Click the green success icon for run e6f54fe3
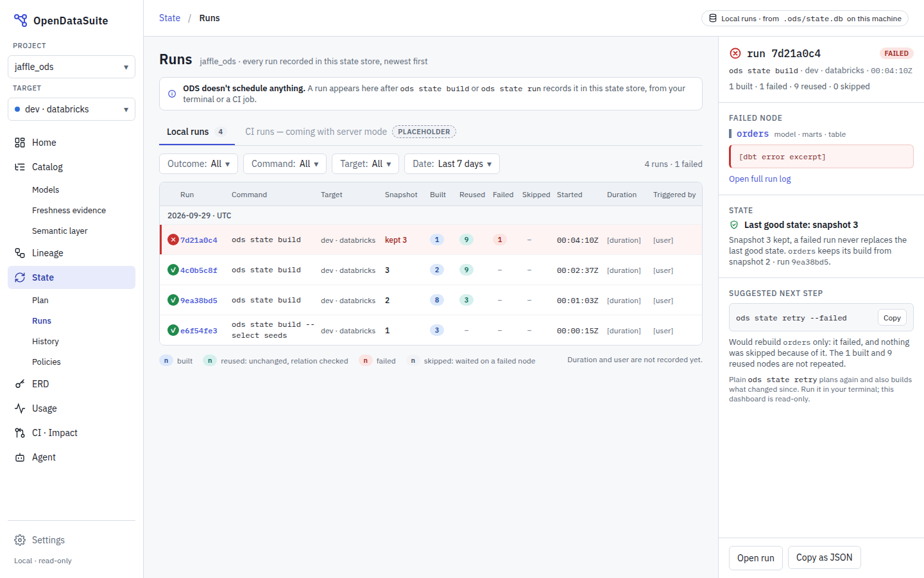The width and height of the screenshot is (924, 578). tap(173, 330)
